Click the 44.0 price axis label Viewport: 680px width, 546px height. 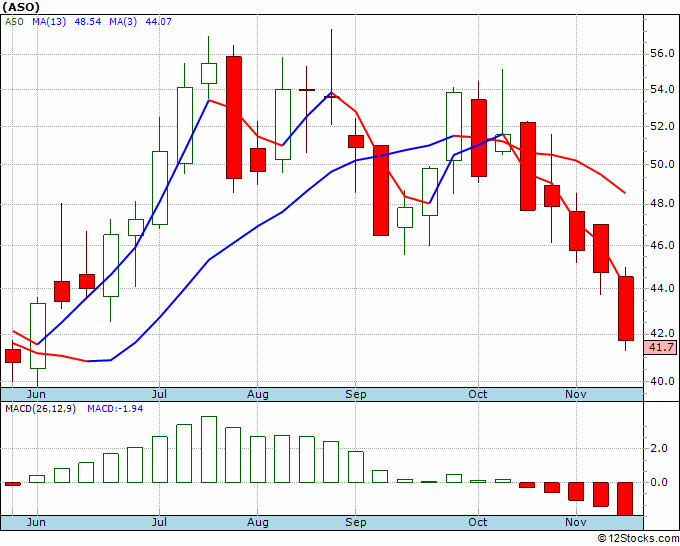[662, 288]
